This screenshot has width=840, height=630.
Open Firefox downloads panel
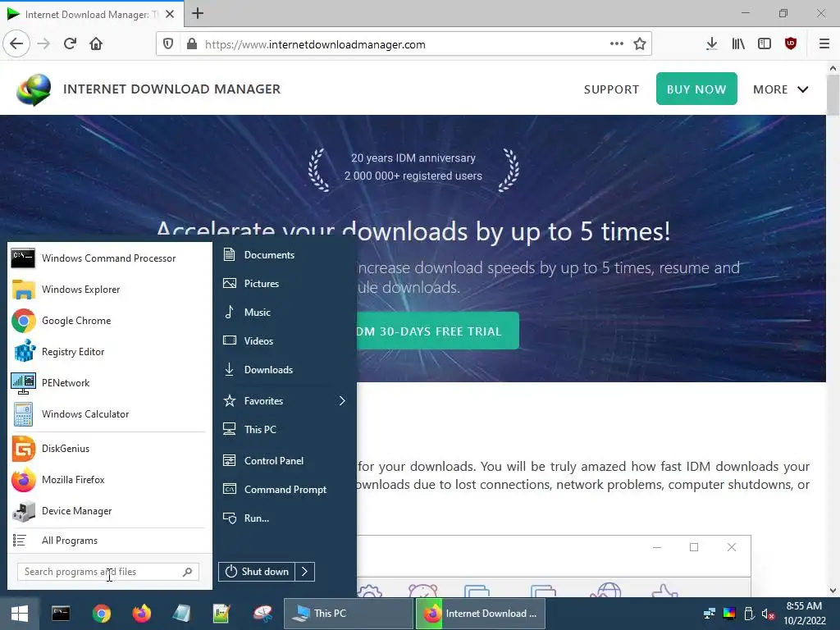(x=711, y=44)
